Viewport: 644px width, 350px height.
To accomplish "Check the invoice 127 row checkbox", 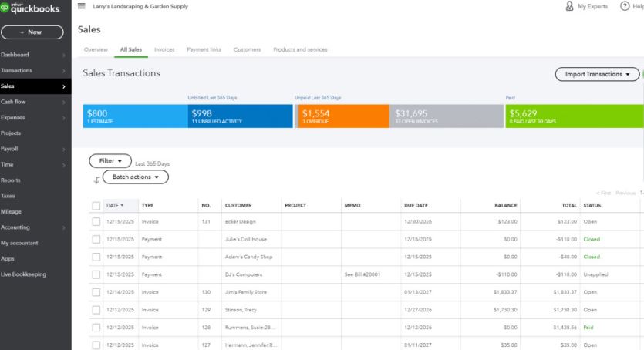I will pyautogui.click(x=96, y=345).
